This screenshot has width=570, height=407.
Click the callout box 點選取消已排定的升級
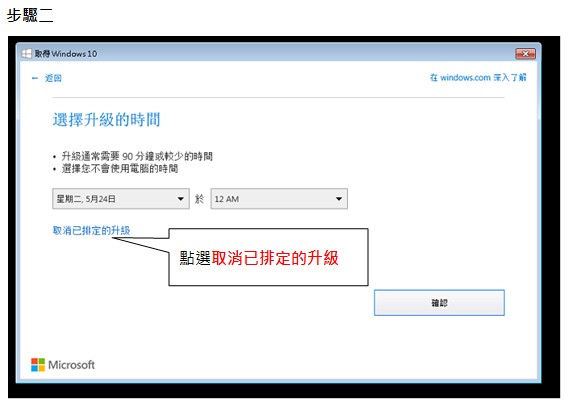click(x=268, y=257)
